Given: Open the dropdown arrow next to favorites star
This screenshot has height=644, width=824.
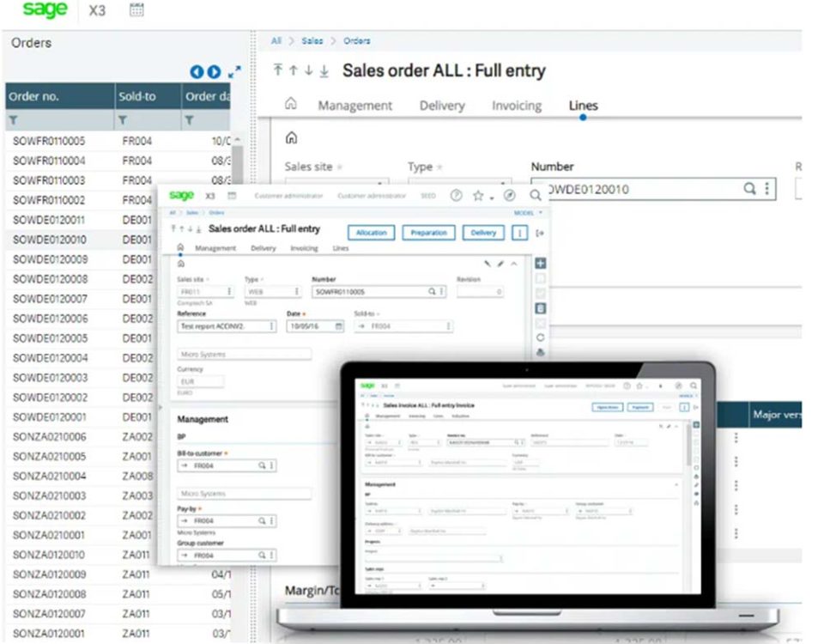Looking at the screenshot, I should (x=492, y=197).
